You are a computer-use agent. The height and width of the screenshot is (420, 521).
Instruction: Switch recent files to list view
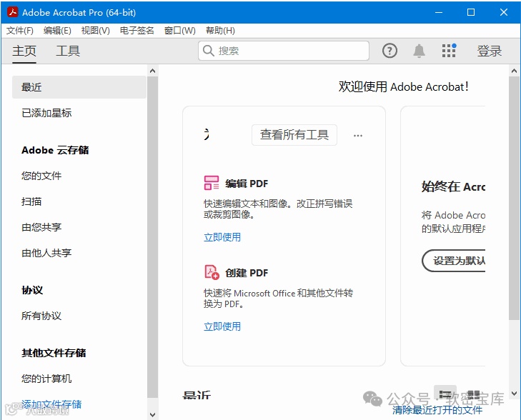[x=445, y=394]
